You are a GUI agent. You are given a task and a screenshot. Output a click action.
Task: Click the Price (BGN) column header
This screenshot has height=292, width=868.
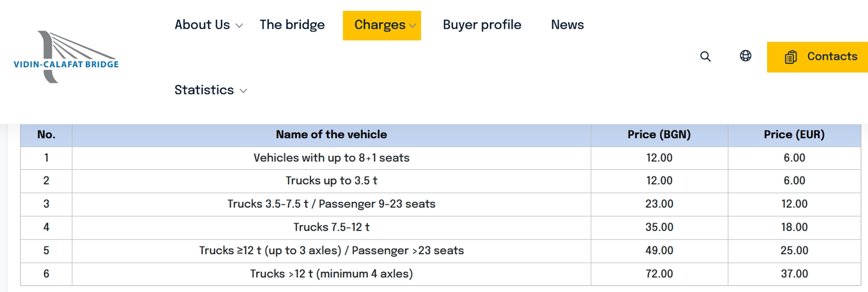[x=659, y=135]
